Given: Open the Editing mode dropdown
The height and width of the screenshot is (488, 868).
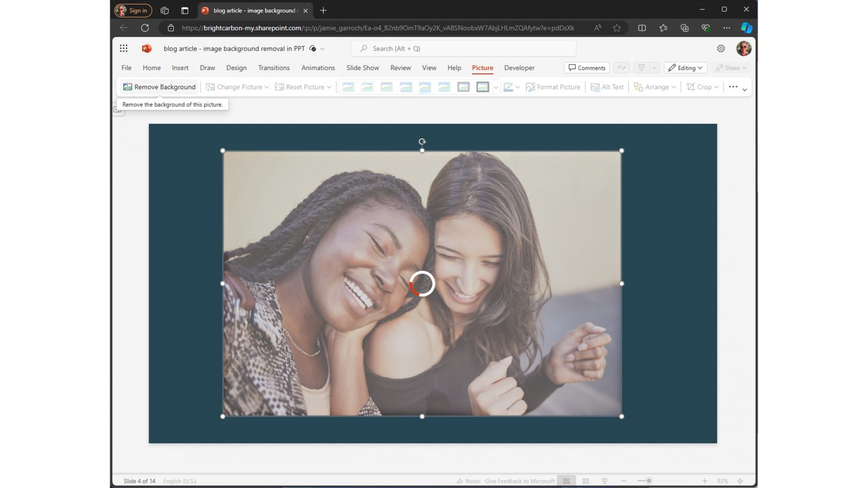Looking at the screenshot, I should click(685, 67).
